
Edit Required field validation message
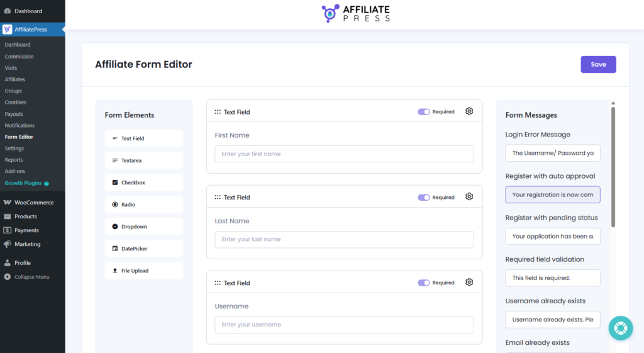click(552, 277)
